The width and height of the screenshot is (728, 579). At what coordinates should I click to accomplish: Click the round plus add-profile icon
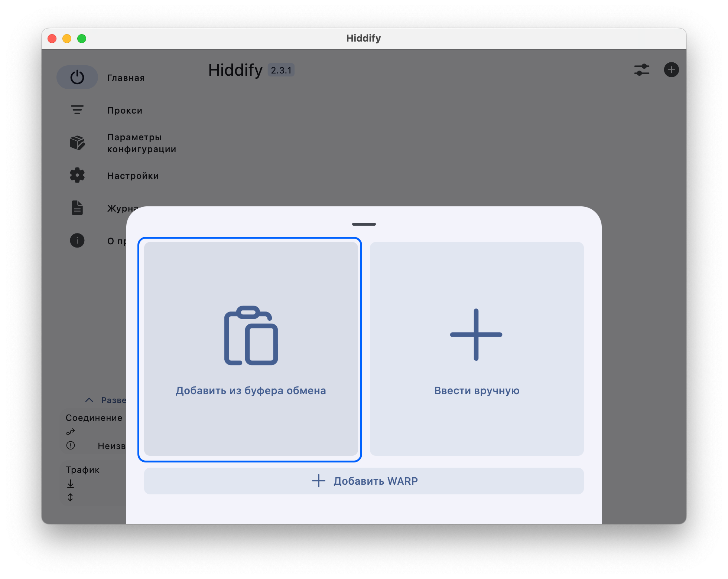pos(671,70)
